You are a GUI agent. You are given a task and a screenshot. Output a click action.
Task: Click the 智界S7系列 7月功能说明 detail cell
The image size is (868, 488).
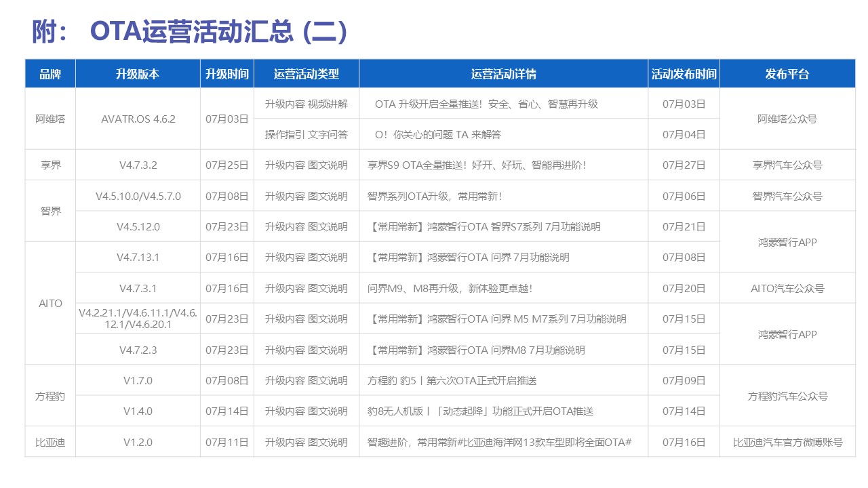[504, 226]
